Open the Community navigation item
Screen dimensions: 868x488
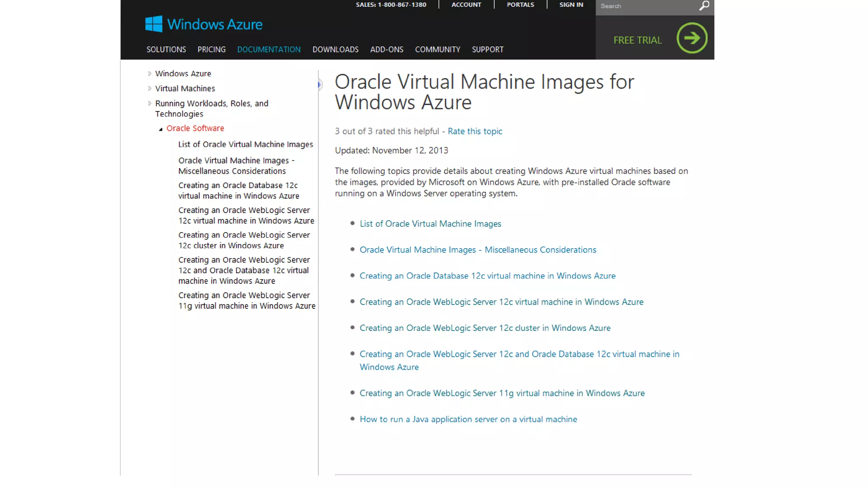(x=437, y=50)
